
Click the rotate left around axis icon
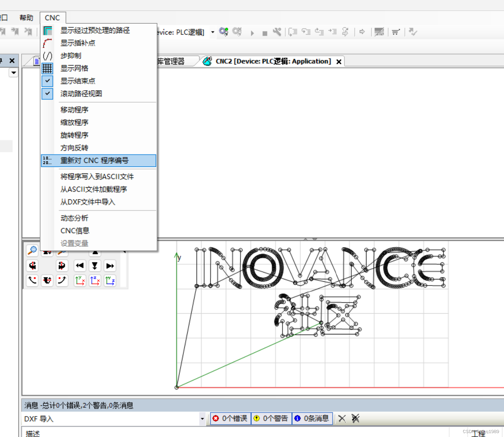[x=32, y=266]
